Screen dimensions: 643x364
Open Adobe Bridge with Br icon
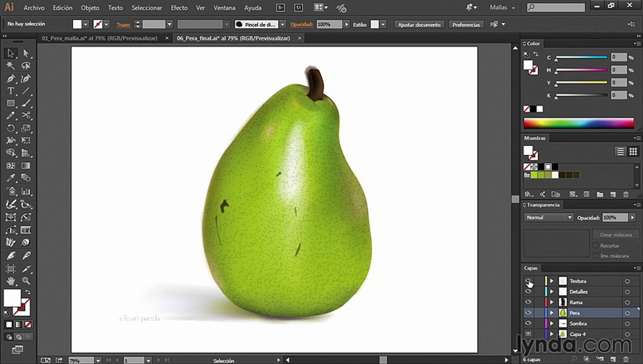281,8
